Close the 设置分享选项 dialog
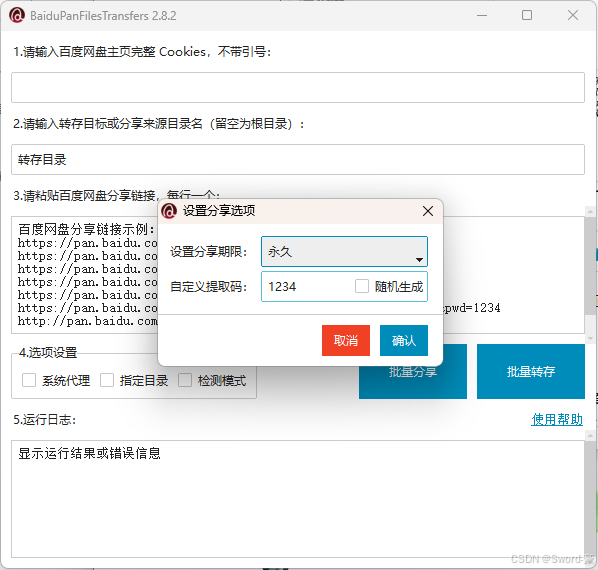 [x=428, y=211]
